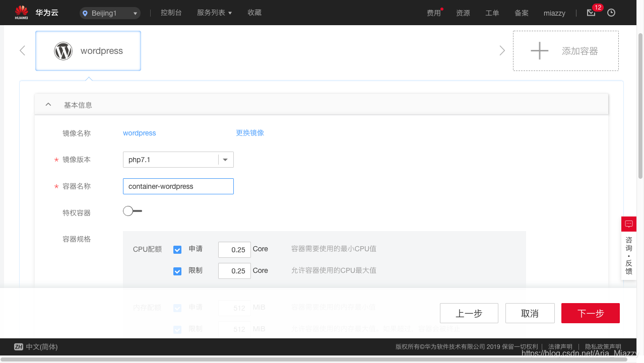The height and width of the screenshot is (363, 644).
Task: Click the 咨询·反馈 consultation feedback tab
Action: (x=629, y=255)
